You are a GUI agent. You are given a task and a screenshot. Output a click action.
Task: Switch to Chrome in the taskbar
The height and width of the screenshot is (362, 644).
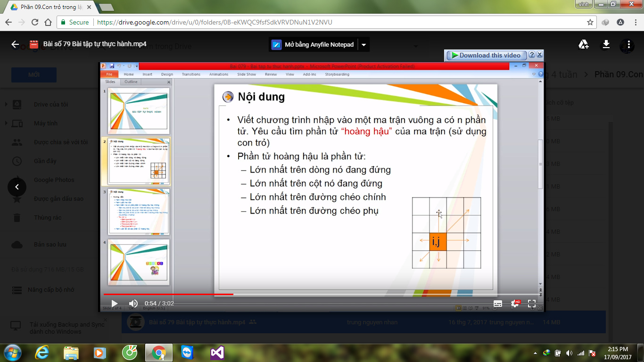pos(159,353)
